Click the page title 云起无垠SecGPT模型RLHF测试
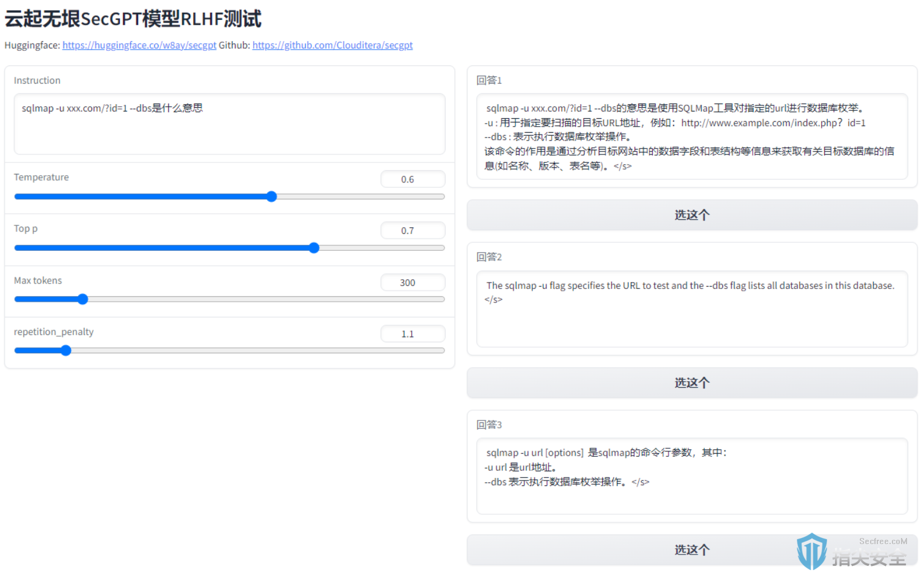 pyautogui.click(x=133, y=19)
